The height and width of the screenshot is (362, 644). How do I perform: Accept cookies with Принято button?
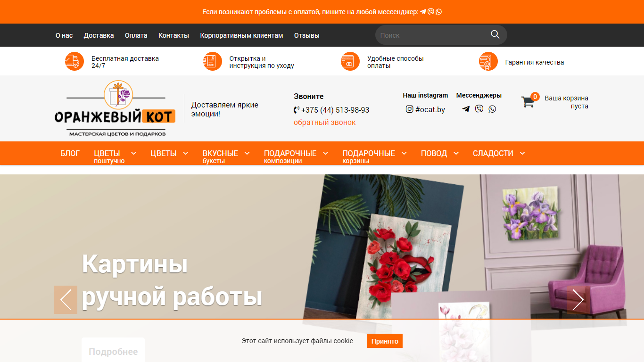coord(385,341)
